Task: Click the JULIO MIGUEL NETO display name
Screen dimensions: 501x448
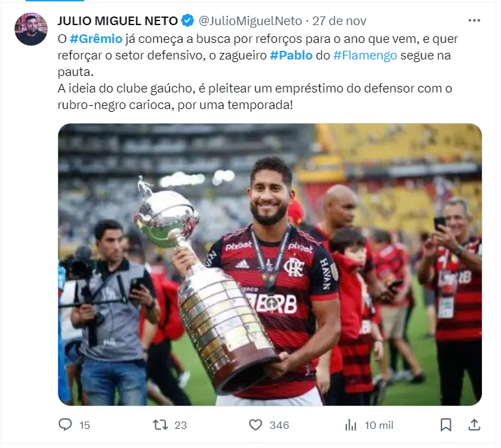Action: tap(118, 20)
